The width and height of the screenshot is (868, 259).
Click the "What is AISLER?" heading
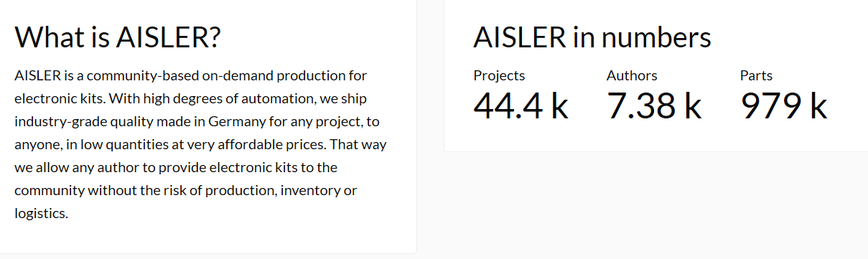tap(117, 37)
